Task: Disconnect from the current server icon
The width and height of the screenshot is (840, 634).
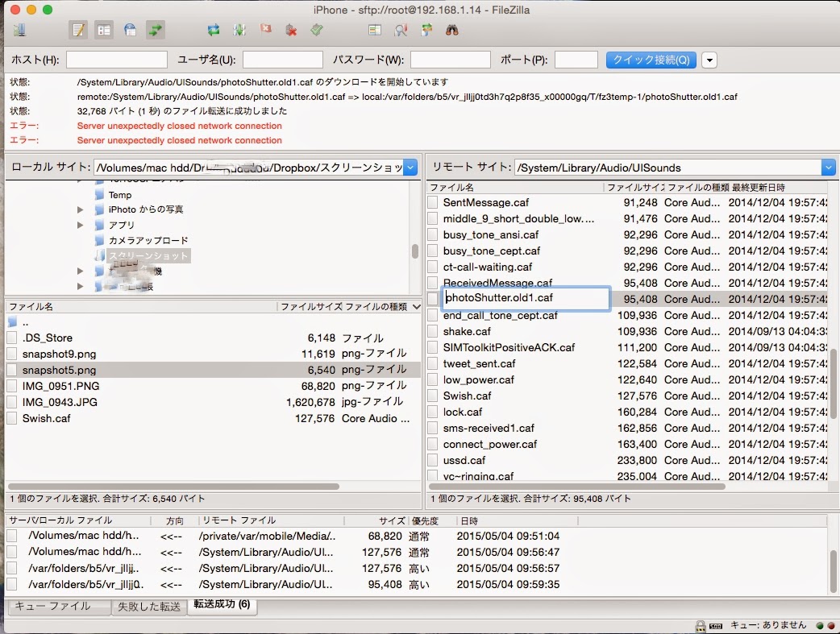Action: (x=291, y=30)
